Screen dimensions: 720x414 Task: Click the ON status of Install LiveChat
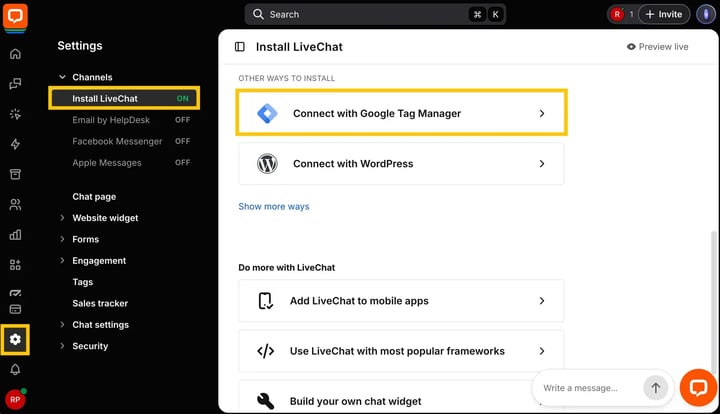pyautogui.click(x=182, y=98)
